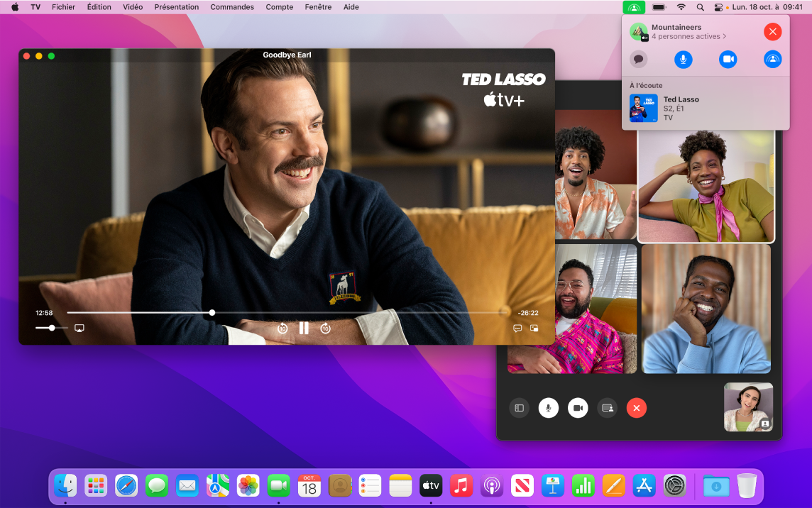
Task: Toggle the microphone in the SharePlay panel
Action: tap(684, 60)
